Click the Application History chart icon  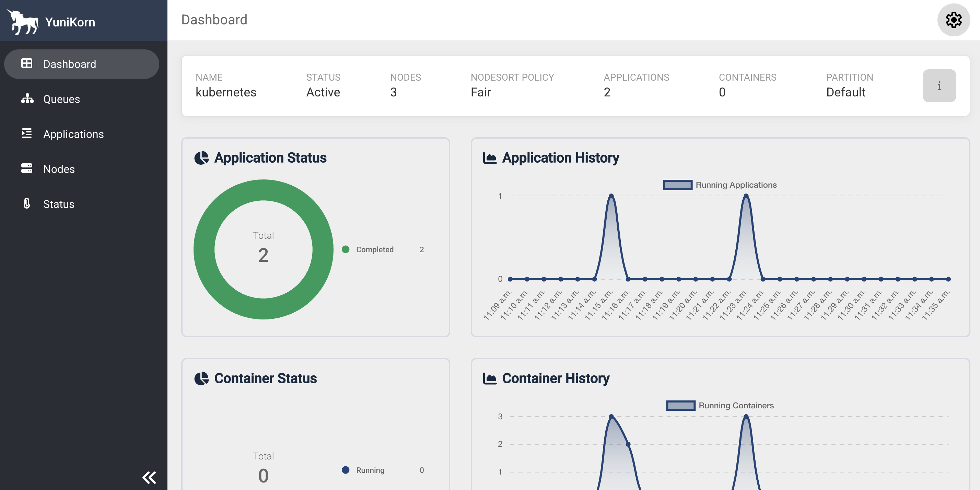click(490, 158)
